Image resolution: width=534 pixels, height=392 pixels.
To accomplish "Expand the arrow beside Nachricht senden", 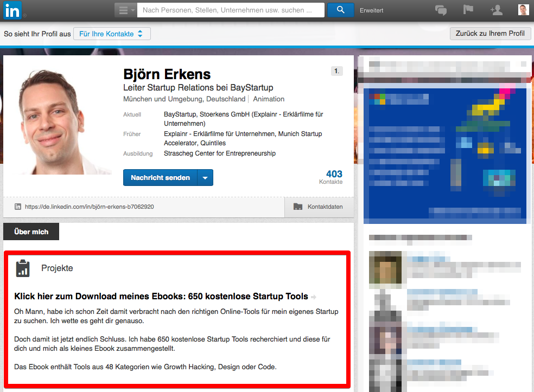I will point(205,177).
